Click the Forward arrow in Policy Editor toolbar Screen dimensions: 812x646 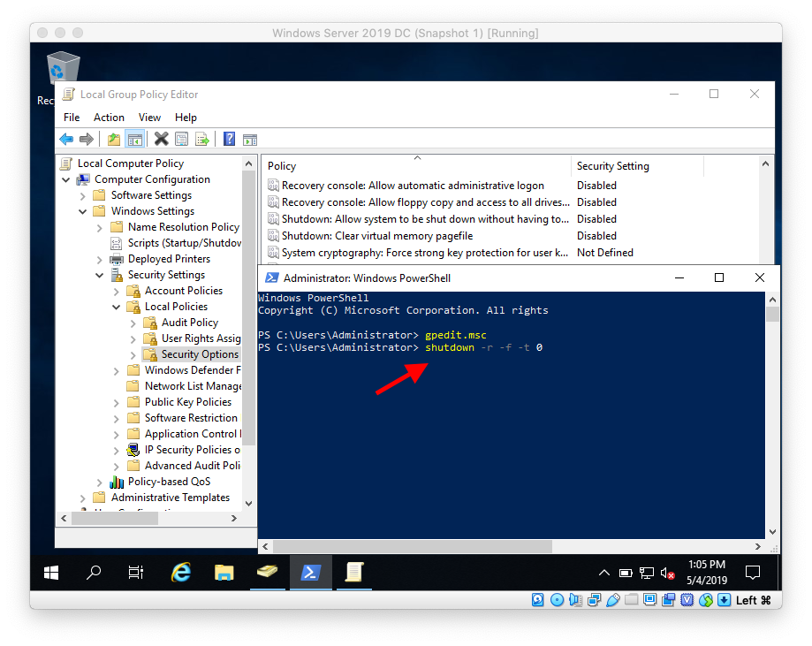point(87,139)
